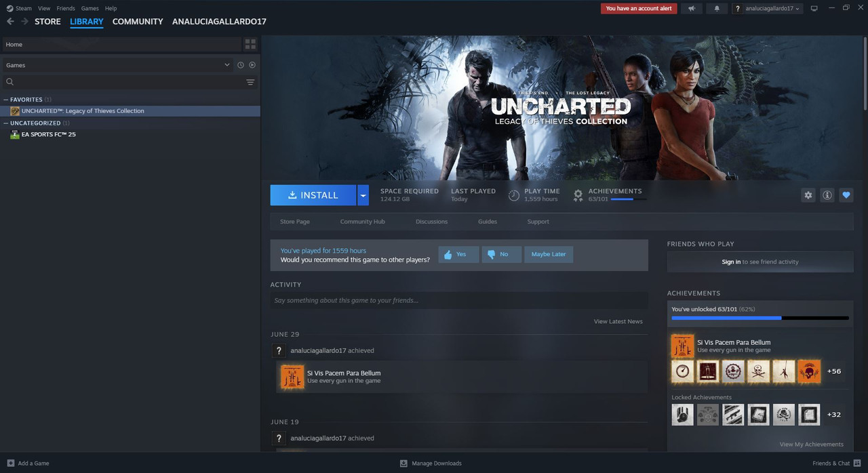Go to the Store tab
The image size is (868, 473).
point(47,22)
